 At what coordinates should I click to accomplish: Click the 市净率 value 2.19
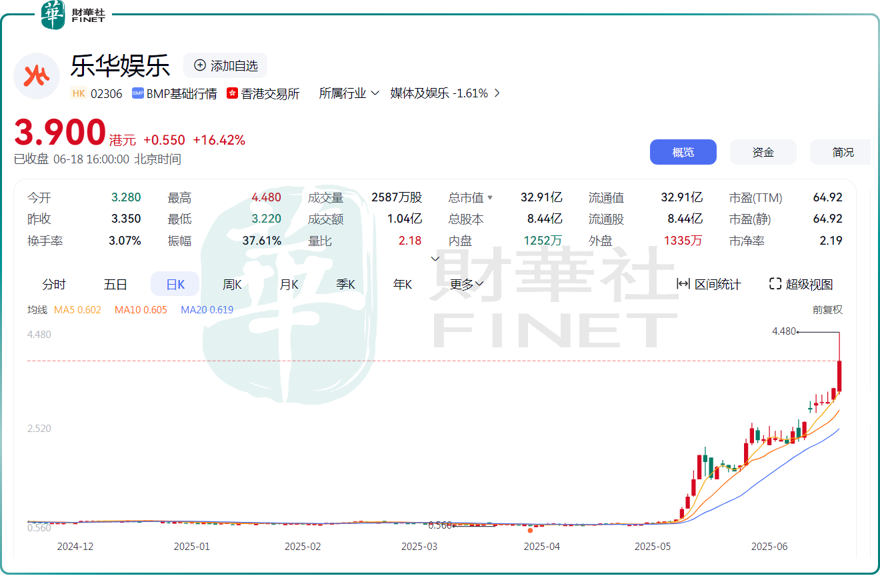click(831, 241)
